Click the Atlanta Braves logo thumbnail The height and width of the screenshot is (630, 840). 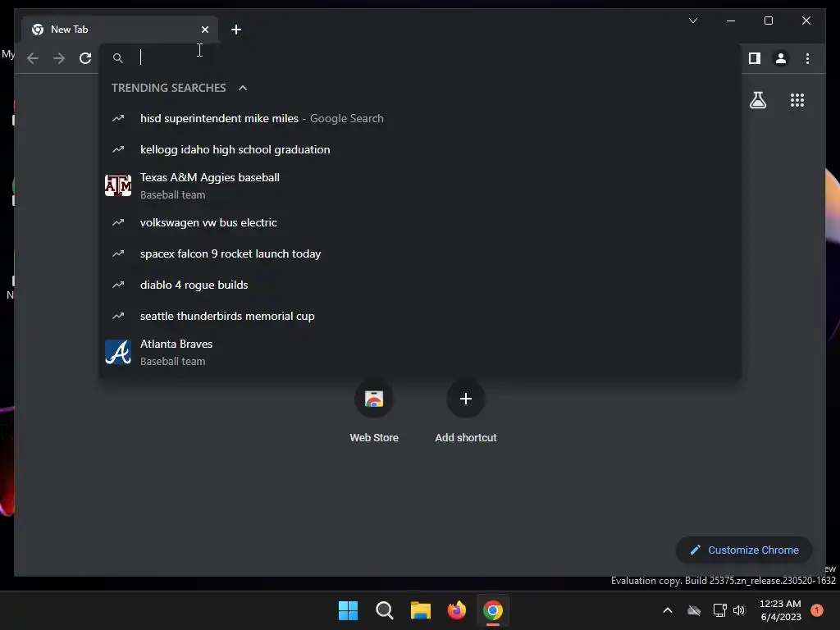pyautogui.click(x=118, y=353)
